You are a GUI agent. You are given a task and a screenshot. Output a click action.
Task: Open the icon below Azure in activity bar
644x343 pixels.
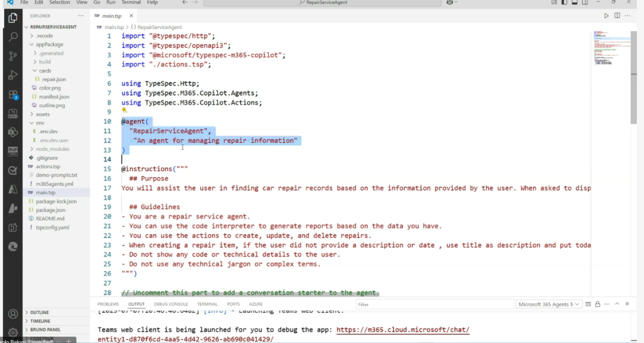point(13,208)
